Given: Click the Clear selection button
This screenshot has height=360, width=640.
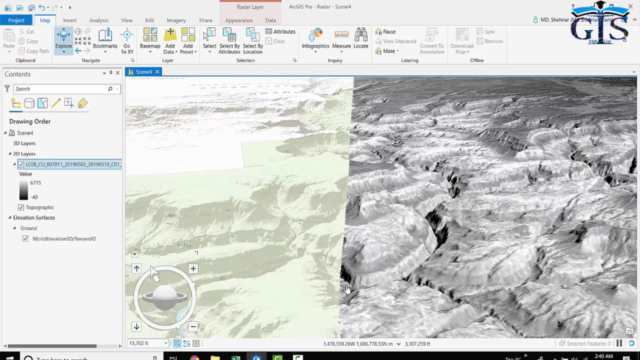Looking at the screenshot, I should click(276, 41).
